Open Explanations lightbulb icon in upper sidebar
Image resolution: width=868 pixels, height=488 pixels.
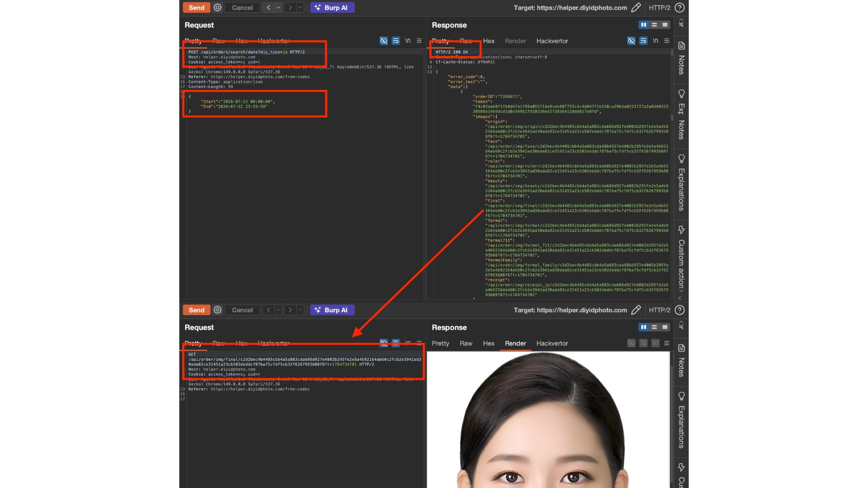click(x=682, y=158)
